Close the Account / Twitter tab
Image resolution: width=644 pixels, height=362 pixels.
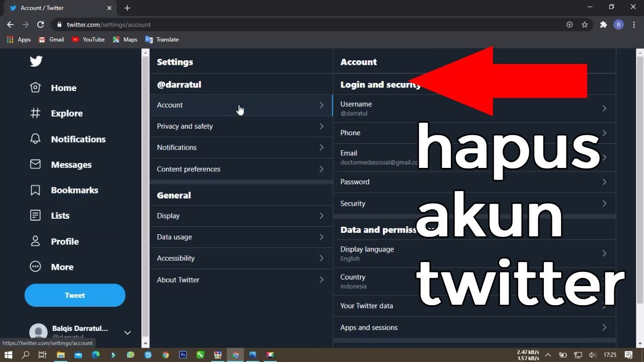click(109, 8)
